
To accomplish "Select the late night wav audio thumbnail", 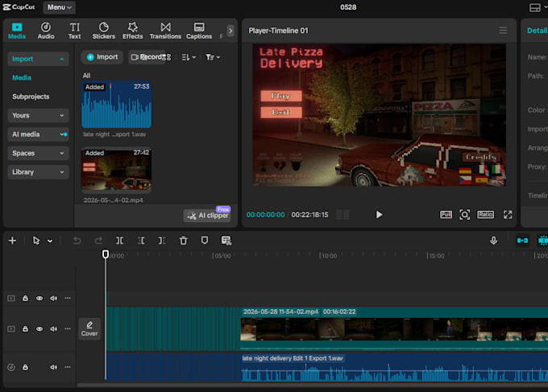I will pyautogui.click(x=116, y=105).
